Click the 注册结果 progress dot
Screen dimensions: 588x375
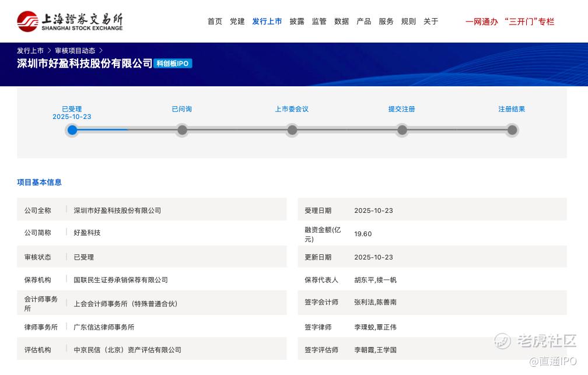tap(512, 130)
